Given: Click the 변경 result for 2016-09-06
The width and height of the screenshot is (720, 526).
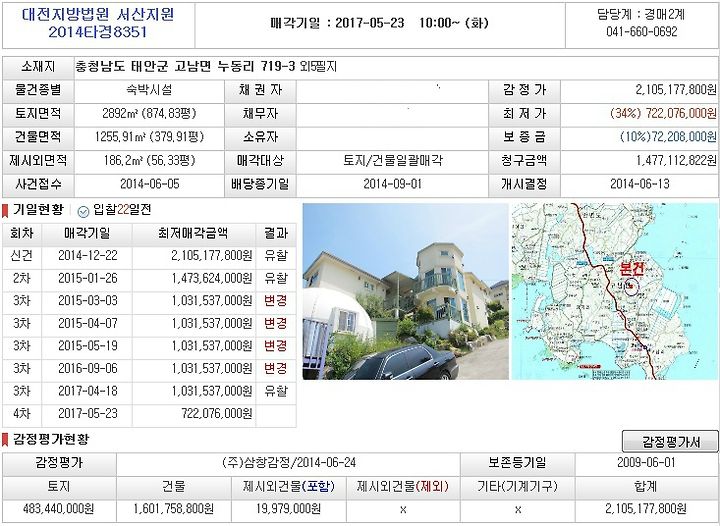Looking at the screenshot, I should pyautogui.click(x=276, y=369).
